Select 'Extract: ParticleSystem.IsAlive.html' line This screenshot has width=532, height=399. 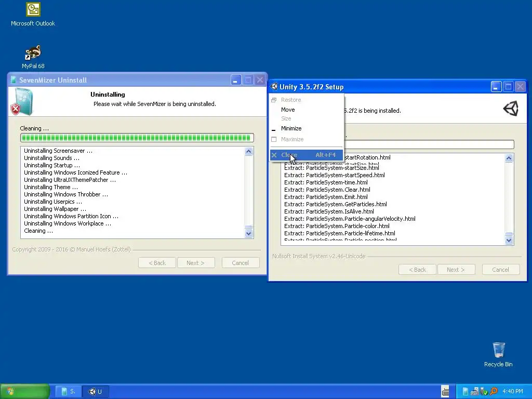329,212
